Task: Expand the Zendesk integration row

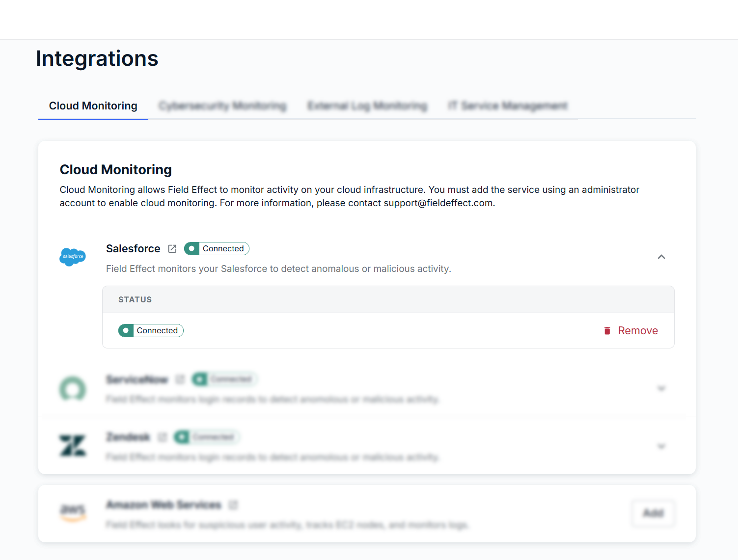Action: coord(661,446)
